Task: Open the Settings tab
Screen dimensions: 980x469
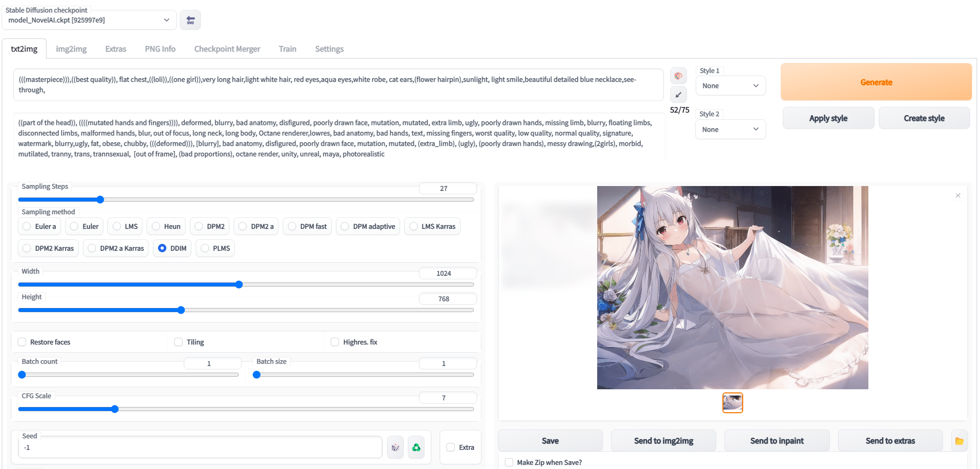Action: click(x=329, y=49)
